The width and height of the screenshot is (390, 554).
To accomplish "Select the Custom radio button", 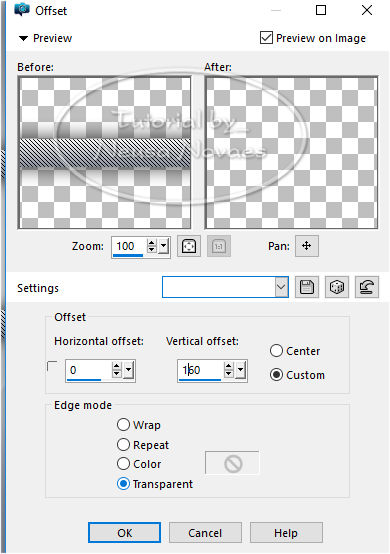I will (276, 375).
